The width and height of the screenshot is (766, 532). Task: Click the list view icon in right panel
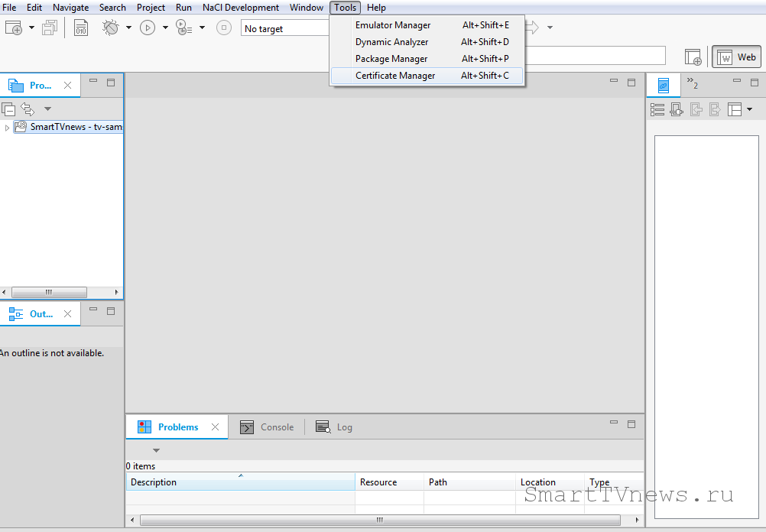(657, 109)
